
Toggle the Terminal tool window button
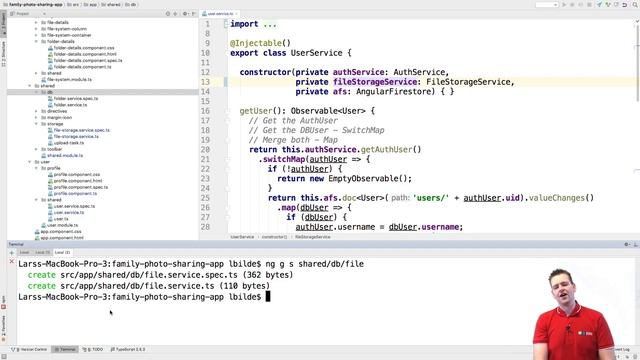pyautogui.click(x=65, y=349)
